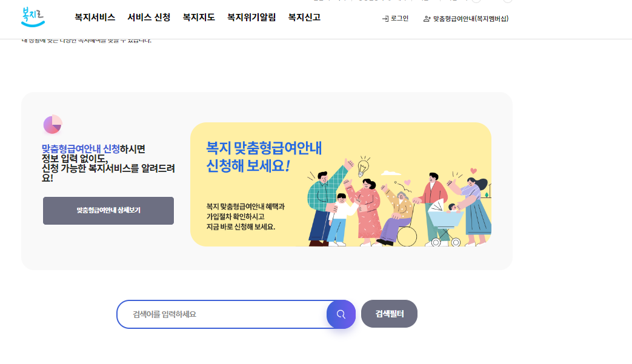Open the 복지위기알림 section
The width and height of the screenshot is (632, 364).
250,18
